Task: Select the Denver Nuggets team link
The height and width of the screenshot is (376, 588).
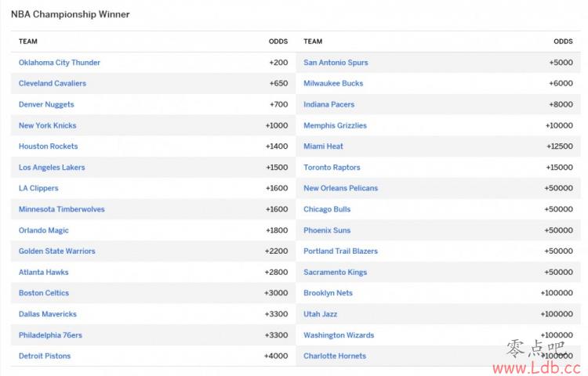Action: click(x=46, y=105)
